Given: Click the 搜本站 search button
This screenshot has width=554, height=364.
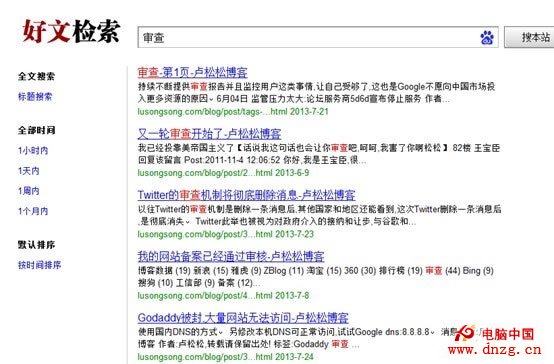Looking at the screenshot, I should [530, 37].
